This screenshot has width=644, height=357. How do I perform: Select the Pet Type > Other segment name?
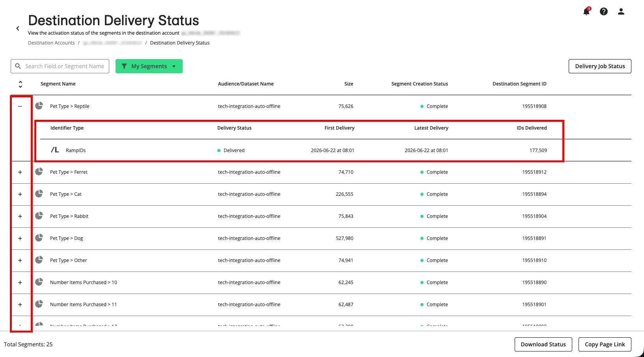tap(69, 260)
